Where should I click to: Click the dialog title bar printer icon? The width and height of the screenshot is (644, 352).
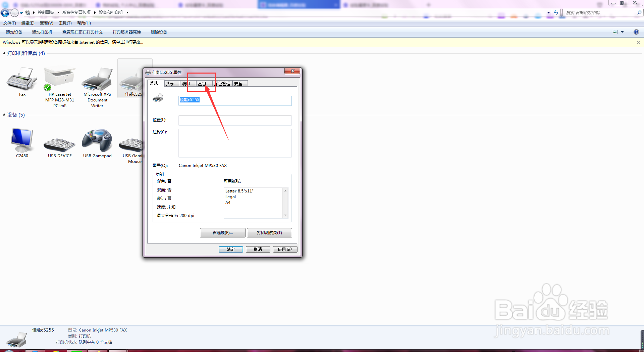[148, 72]
